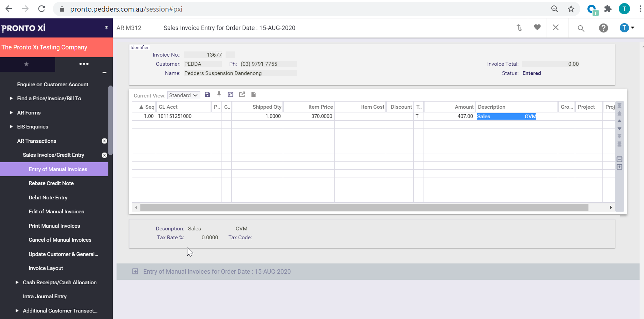Click the Item Price column header
The height and width of the screenshot is (319, 644).
coord(309,107)
